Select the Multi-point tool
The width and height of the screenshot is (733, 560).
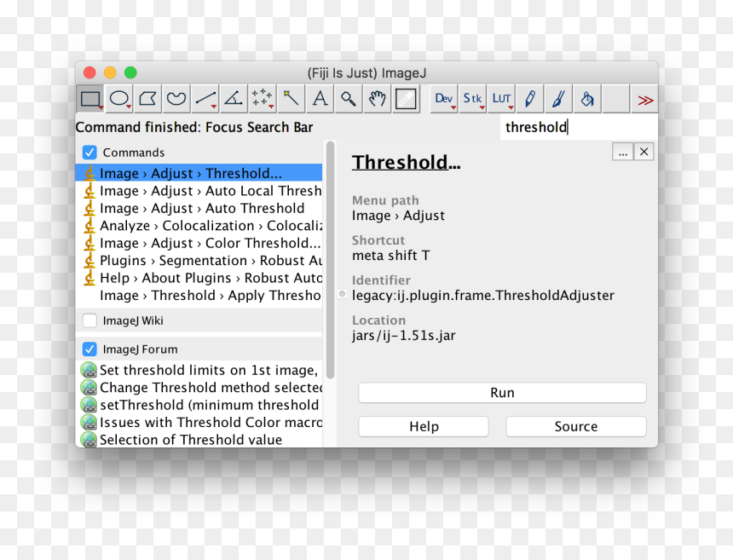click(x=263, y=99)
